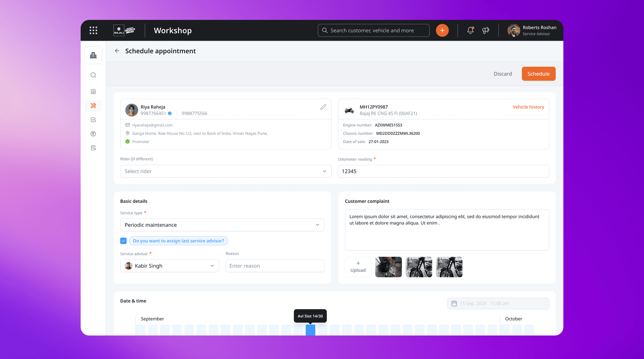Click the Schedule button

538,74
